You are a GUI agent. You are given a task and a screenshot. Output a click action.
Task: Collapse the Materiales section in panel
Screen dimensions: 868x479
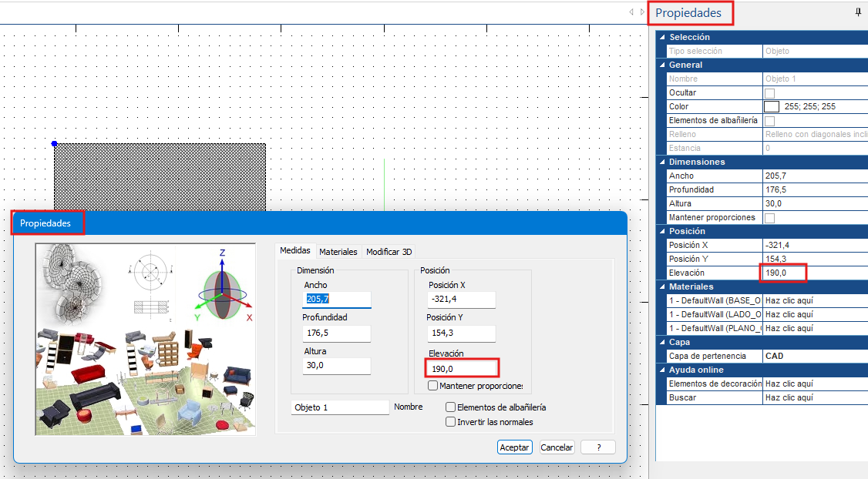click(662, 286)
